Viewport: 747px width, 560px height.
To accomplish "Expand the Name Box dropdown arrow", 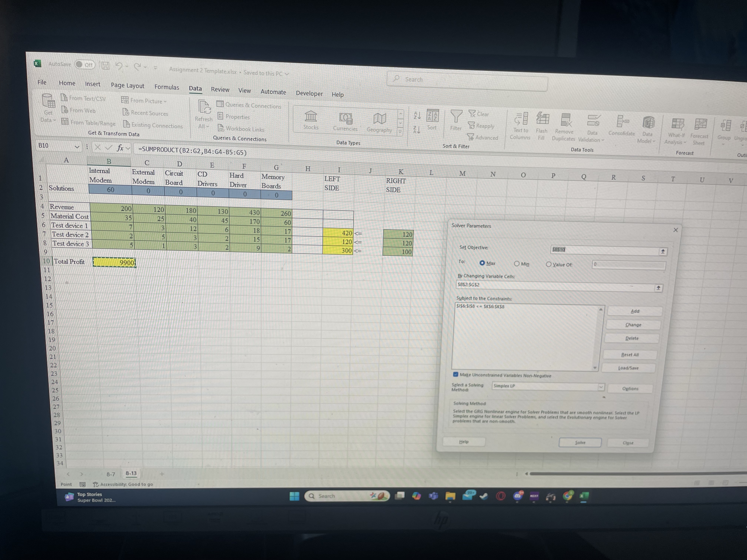I will [77, 146].
